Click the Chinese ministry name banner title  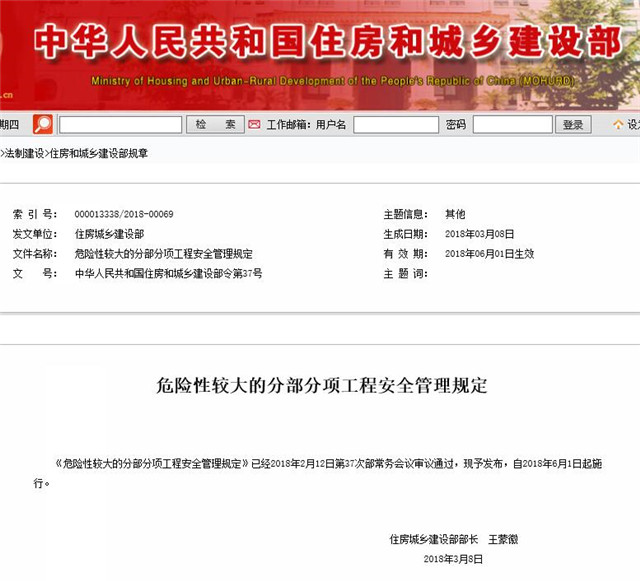click(x=328, y=41)
